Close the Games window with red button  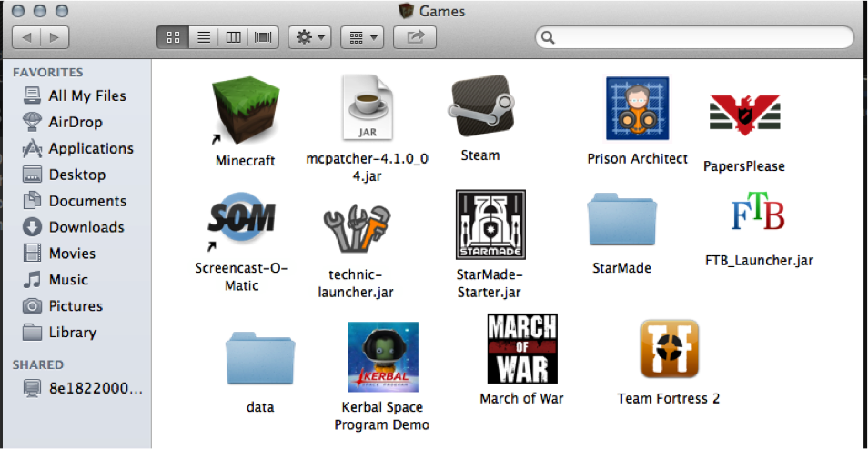click(17, 11)
